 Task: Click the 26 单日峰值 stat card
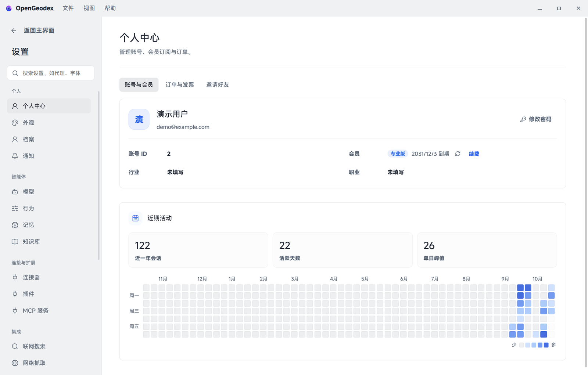pyautogui.click(x=487, y=250)
